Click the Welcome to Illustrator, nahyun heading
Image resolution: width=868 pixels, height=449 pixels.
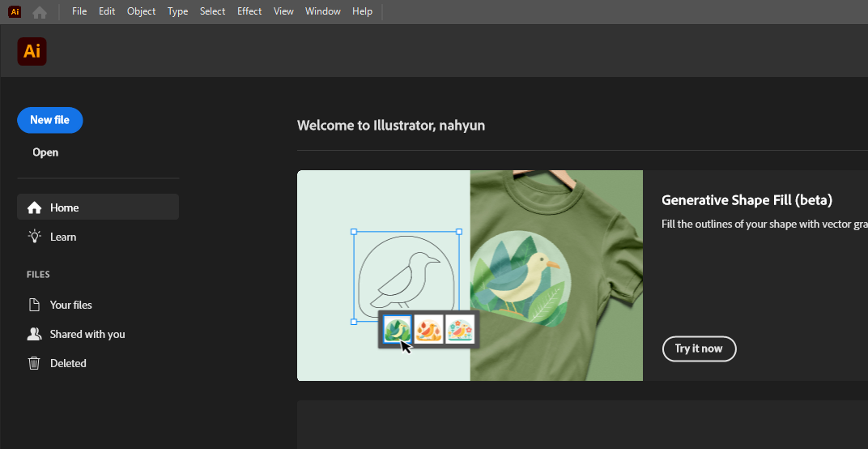pyautogui.click(x=391, y=126)
